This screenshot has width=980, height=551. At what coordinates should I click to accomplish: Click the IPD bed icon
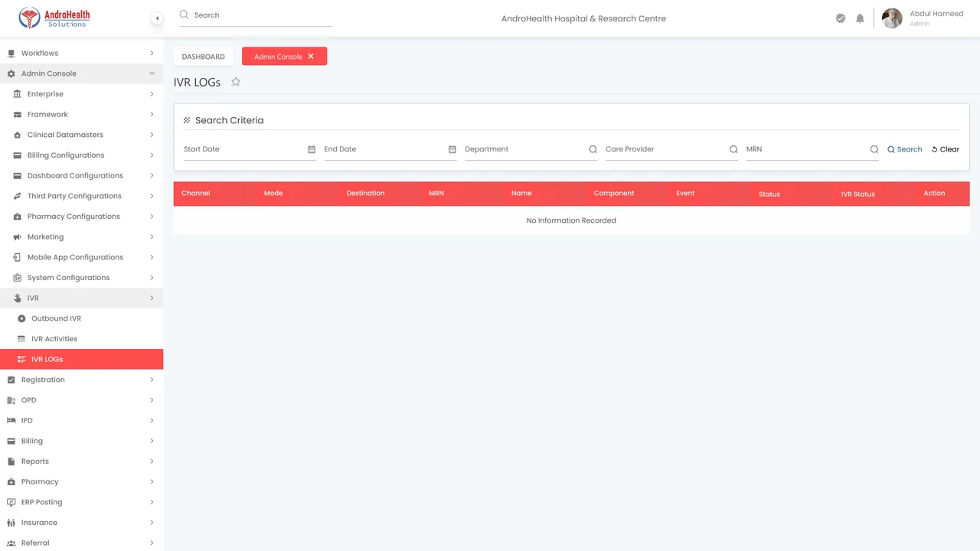(x=11, y=421)
